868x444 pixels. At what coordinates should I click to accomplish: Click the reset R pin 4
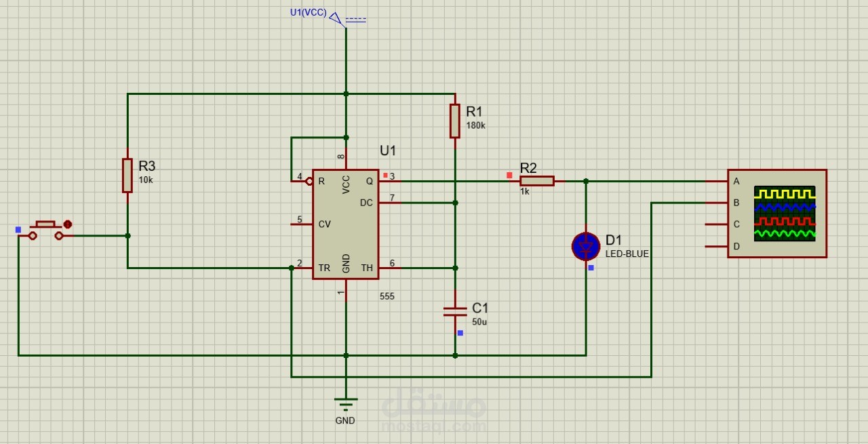(x=302, y=181)
